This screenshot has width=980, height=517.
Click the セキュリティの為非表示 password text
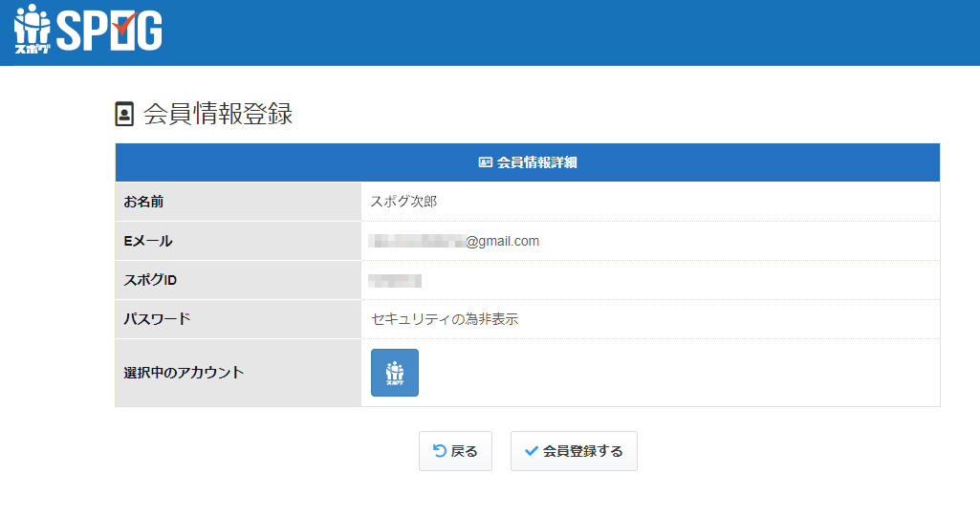click(445, 319)
